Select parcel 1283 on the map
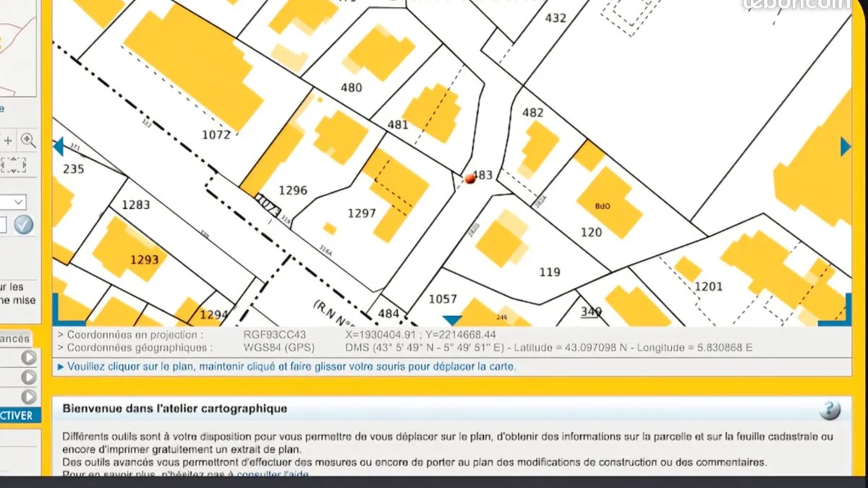Viewport: 868px width, 488px height. point(136,205)
